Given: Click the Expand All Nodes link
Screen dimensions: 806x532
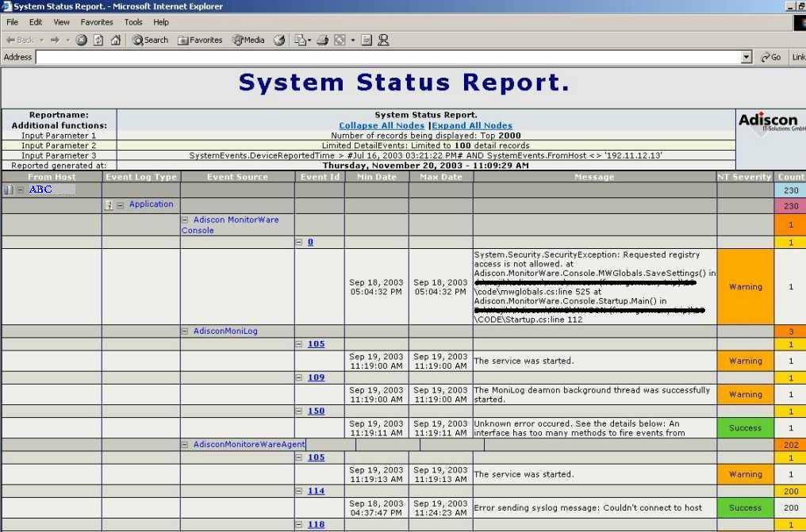Looking at the screenshot, I should tap(472, 125).
